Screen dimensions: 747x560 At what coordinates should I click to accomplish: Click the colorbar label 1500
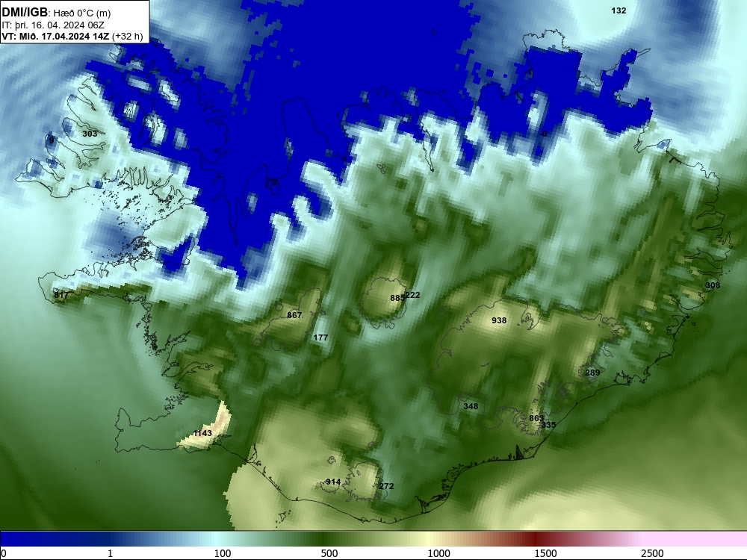point(545,553)
